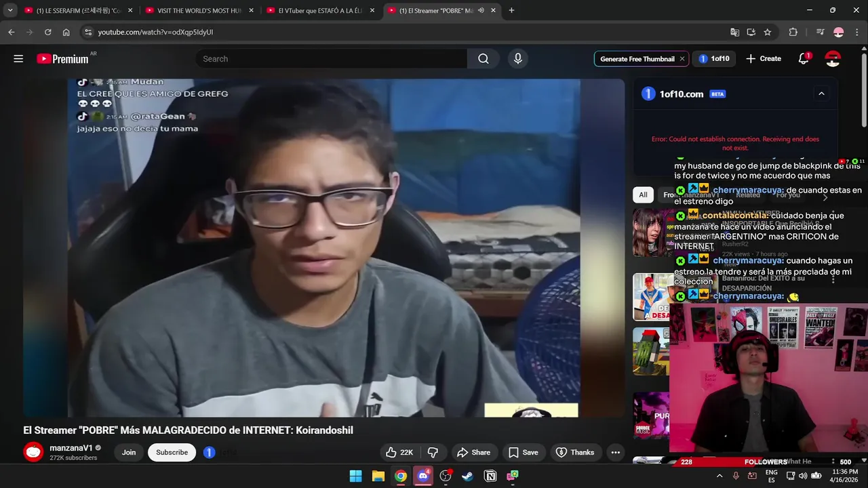Join the manzanaV1 channel membership
This screenshot has width=868, height=488.
pyautogui.click(x=129, y=452)
